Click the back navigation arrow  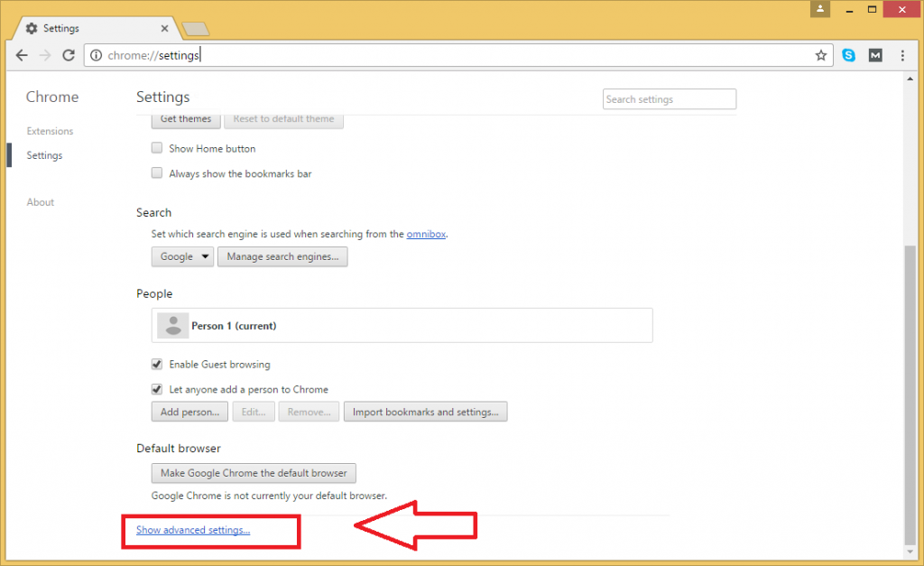[x=22, y=55]
